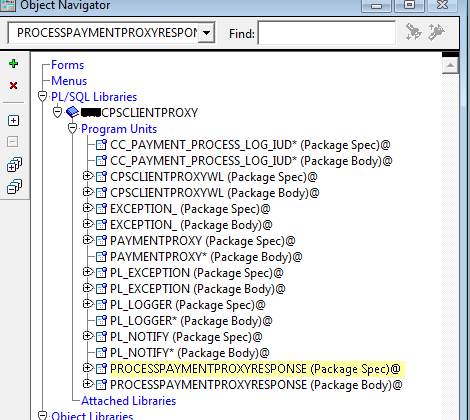Select the Object Libraries label
Image resolution: width=470 pixels, height=420 pixels.
click(x=92, y=416)
